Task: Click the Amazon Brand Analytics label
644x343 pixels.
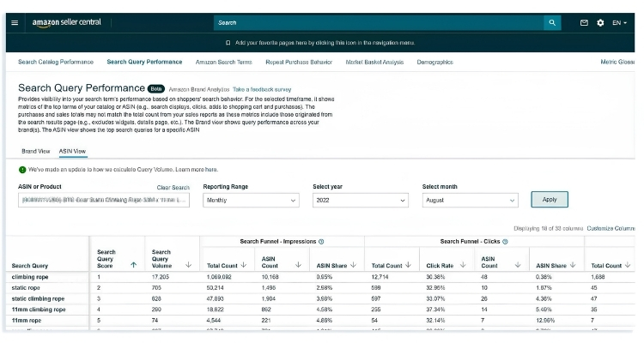Action: pos(199,89)
